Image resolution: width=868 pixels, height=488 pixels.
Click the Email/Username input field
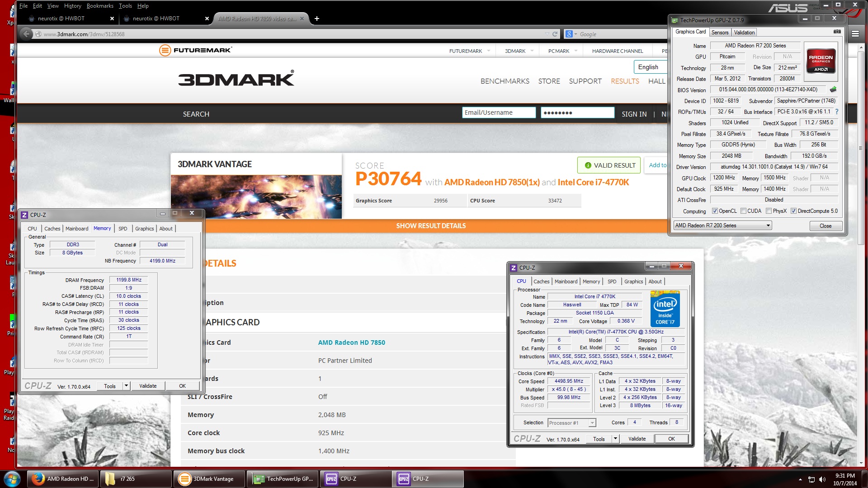coord(499,113)
